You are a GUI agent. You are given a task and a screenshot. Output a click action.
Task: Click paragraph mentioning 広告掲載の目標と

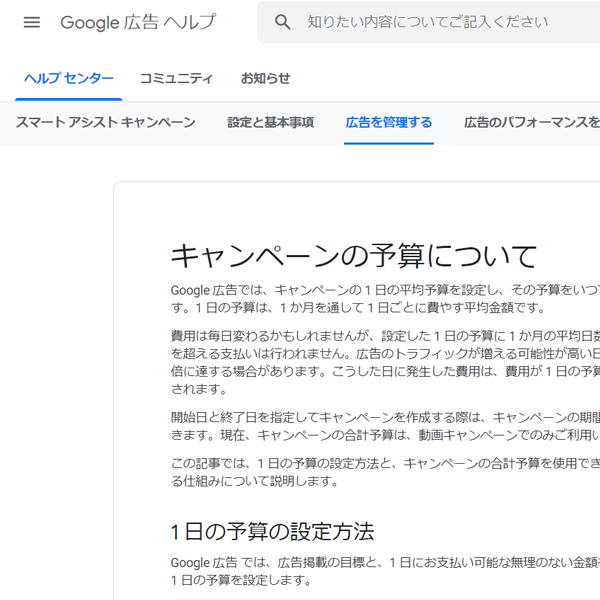[385, 572]
